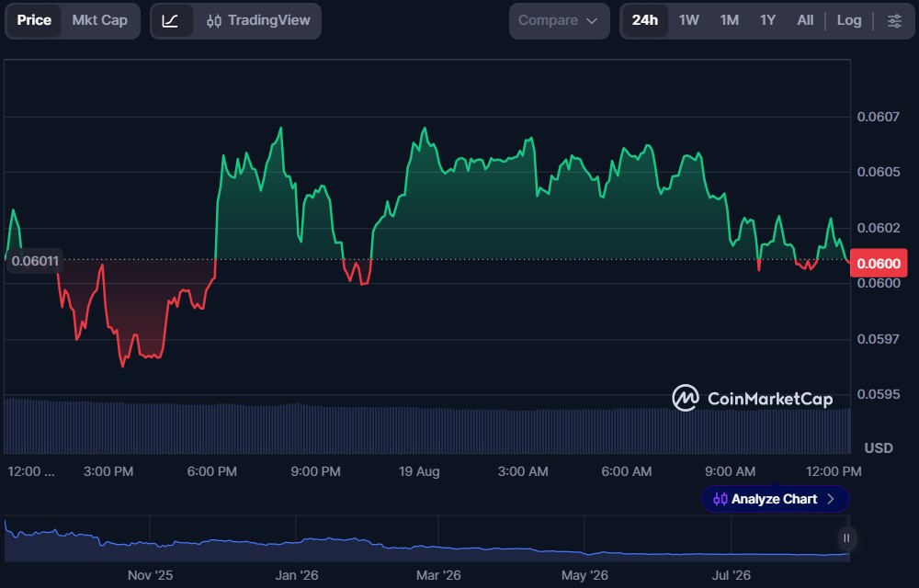Click the Jan '26 navigator label

[x=297, y=575]
